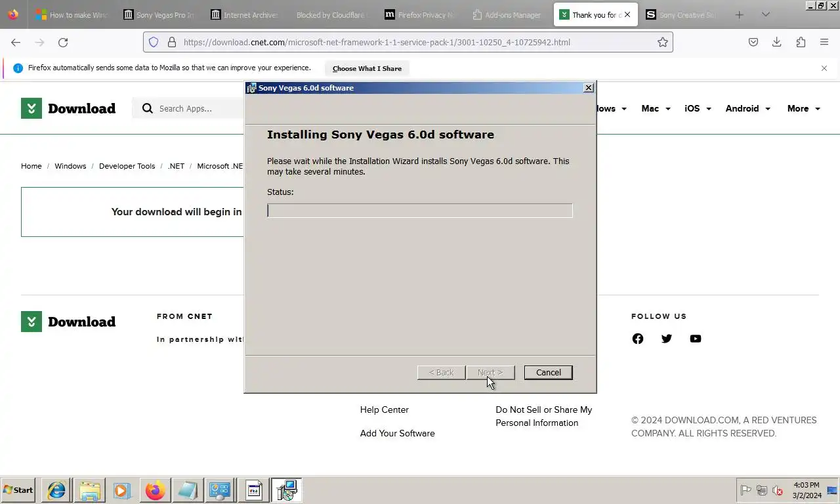
Task: Click the footer Download logo
Action: pos(68,322)
